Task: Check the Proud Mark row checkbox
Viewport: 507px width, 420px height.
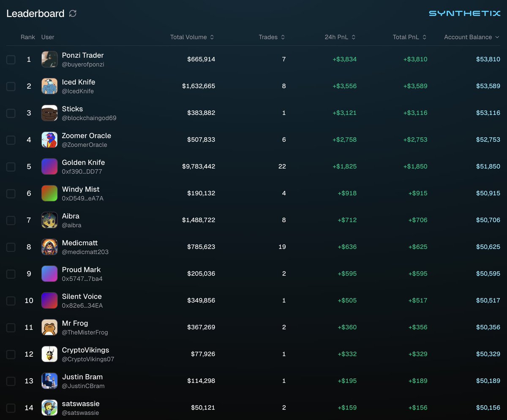Action: (x=11, y=274)
